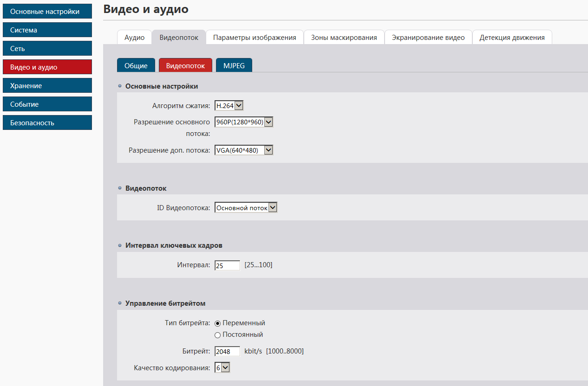Open the Качество кодирования dropdown
The width and height of the screenshot is (588, 386).
[x=222, y=367]
